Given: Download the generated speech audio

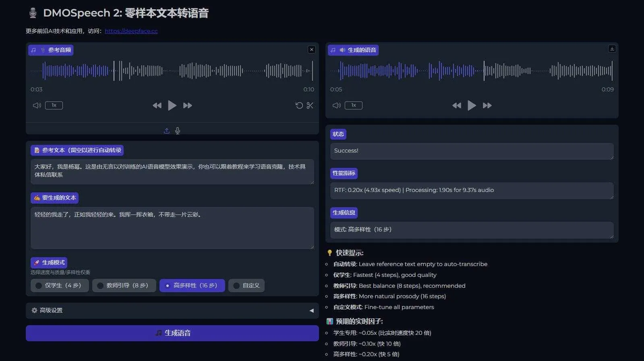Looking at the screenshot, I should [612, 49].
